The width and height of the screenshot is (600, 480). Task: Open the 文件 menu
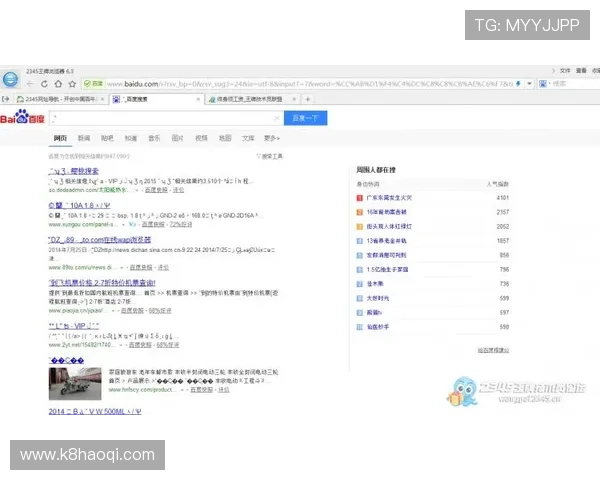565,71
